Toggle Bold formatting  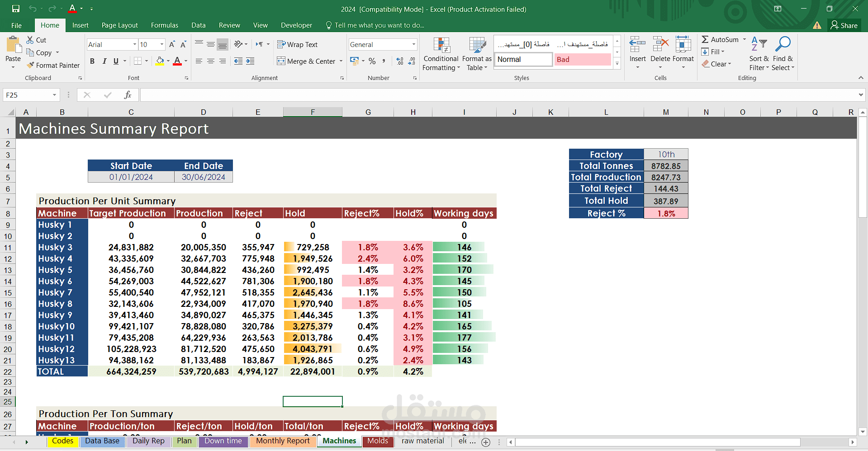click(92, 61)
